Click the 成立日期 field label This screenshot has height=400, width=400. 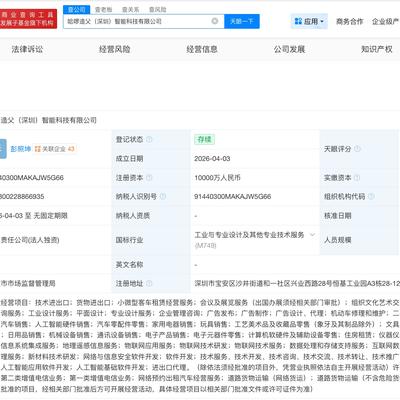pyautogui.click(x=130, y=159)
